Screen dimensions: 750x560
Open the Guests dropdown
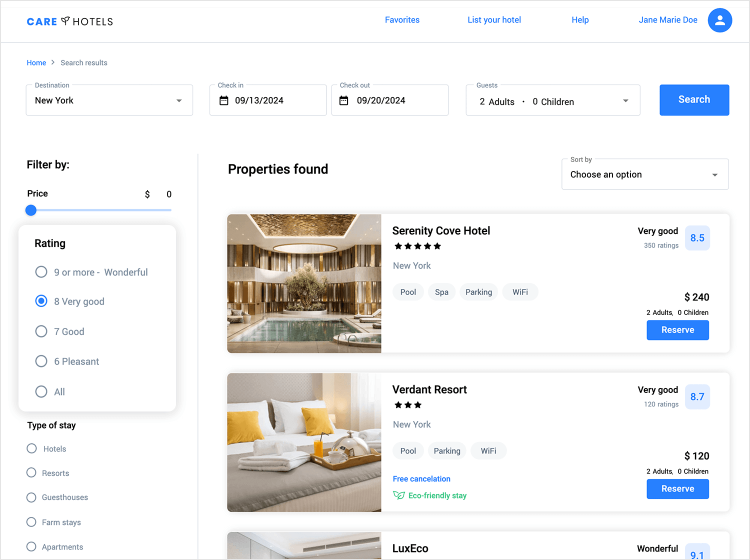tap(553, 100)
